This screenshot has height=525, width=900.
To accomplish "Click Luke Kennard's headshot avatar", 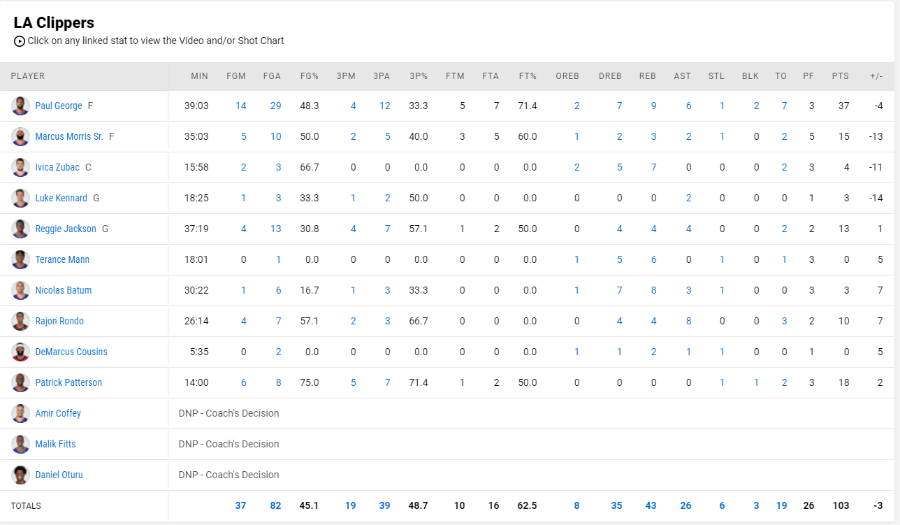I will [x=20, y=198].
